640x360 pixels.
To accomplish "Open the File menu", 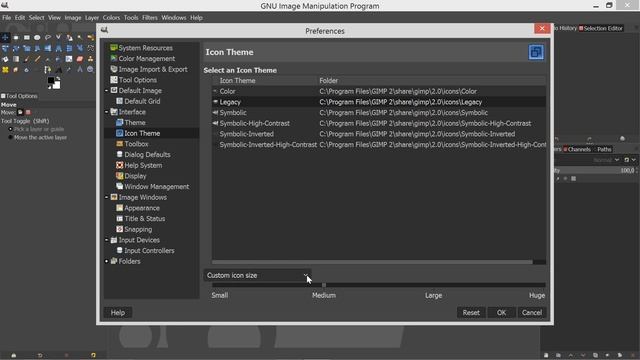I will point(7,18).
